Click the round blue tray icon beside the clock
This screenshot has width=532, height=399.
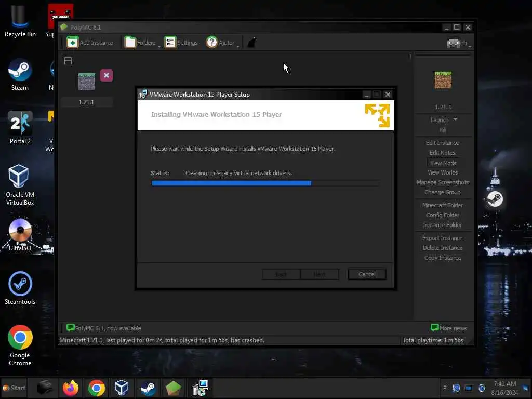pyautogui.click(x=482, y=388)
